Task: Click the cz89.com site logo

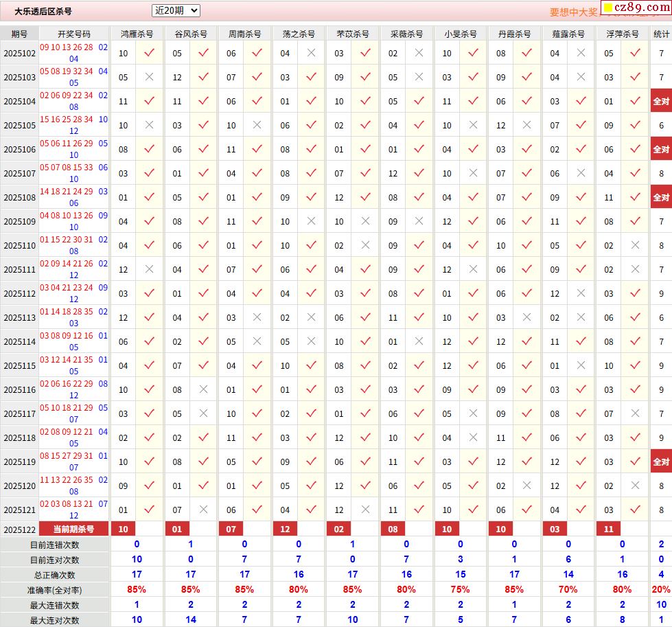Action: pos(636,8)
